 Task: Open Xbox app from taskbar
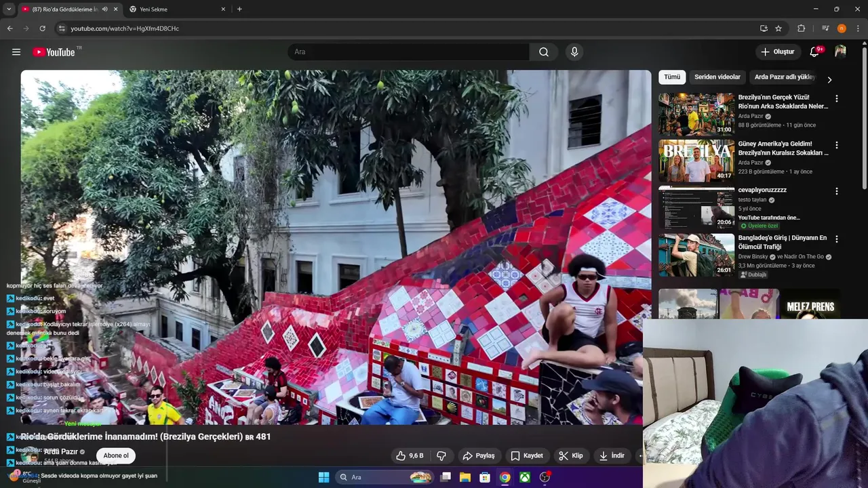[525, 477]
